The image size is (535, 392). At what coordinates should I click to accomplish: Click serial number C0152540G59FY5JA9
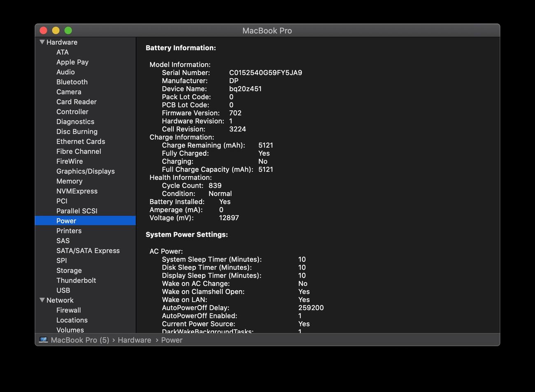coord(265,72)
